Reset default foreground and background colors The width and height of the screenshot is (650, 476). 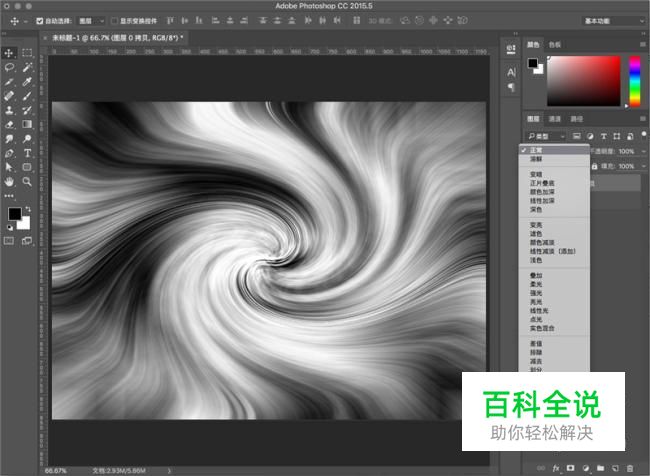pos(10,227)
